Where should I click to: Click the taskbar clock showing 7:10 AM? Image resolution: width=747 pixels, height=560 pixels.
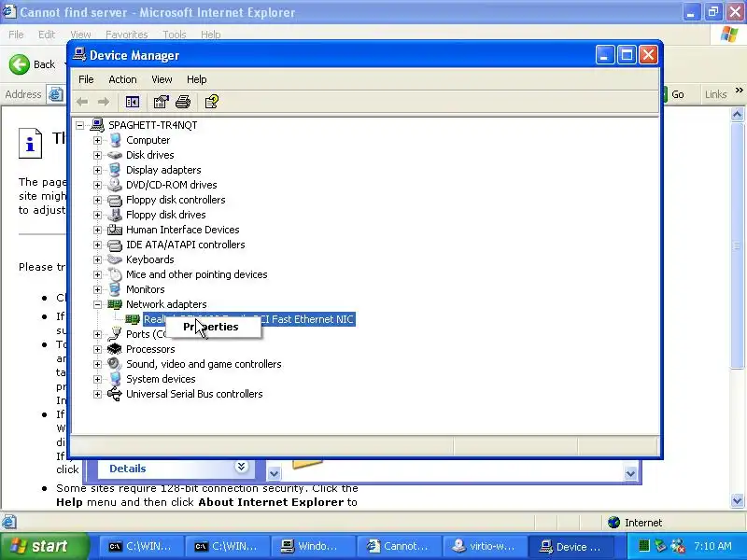click(712, 546)
